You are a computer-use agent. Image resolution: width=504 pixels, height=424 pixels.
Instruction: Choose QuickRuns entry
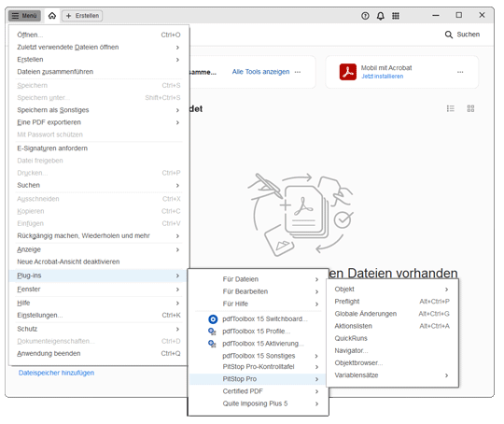pyautogui.click(x=392, y=338)
